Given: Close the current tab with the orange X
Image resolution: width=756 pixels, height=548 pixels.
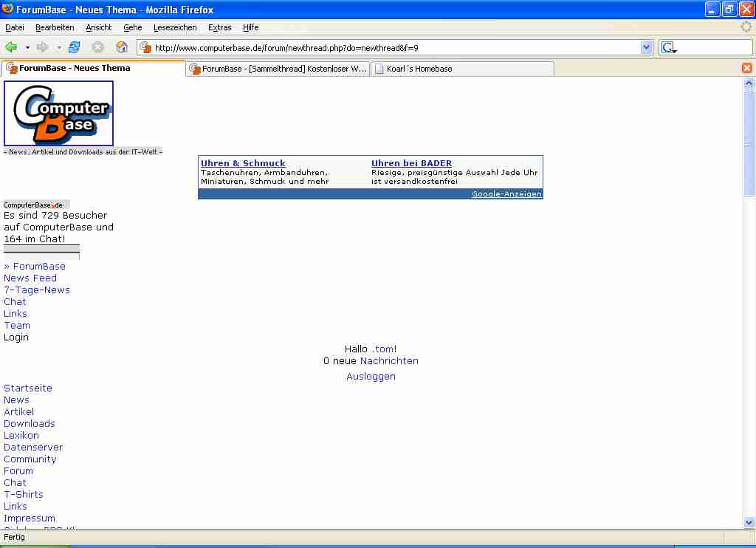Looking at the screenshot, I should pyautogui.click(x=747, y=68).
